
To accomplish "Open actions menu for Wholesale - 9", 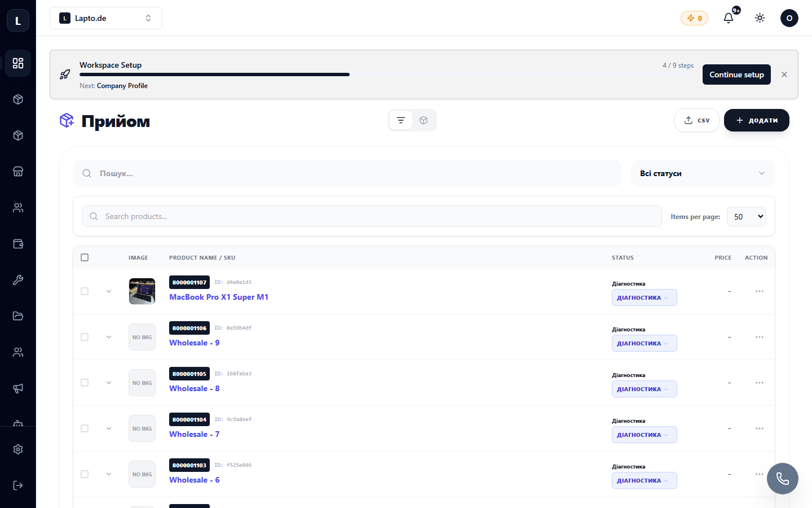I will click(760, 337).
